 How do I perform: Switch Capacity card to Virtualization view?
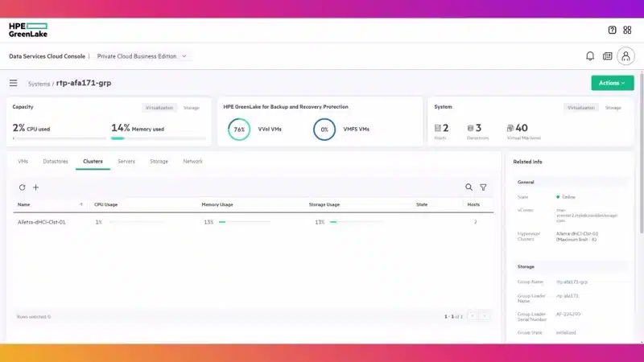(159, 108)
